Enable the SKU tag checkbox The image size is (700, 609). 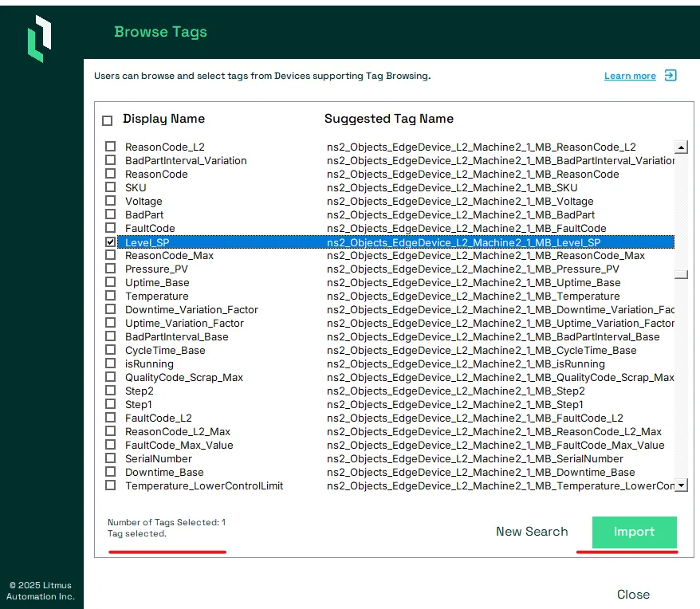(110, 187)
